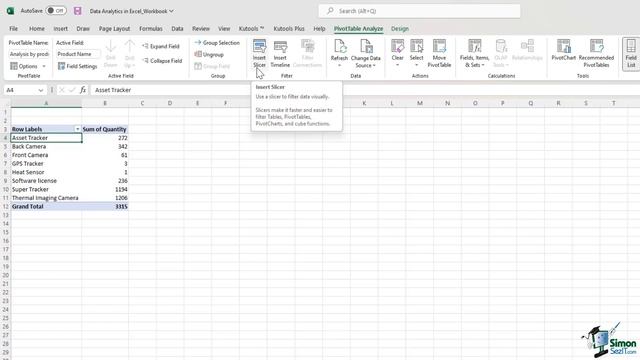Select the Super Tracker cell
The image size is (640, 360).
click(x=46, y=189)
